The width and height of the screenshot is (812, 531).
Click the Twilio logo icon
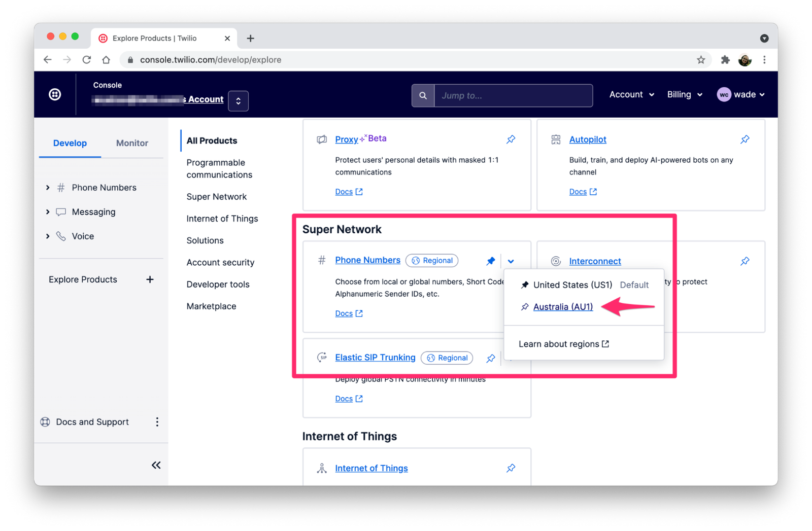[x=55, y=94]
